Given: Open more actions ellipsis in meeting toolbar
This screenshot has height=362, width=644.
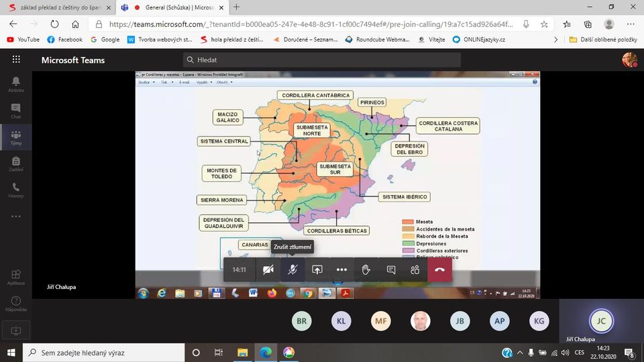Looking at the screenshot, I should coord(341,269).
